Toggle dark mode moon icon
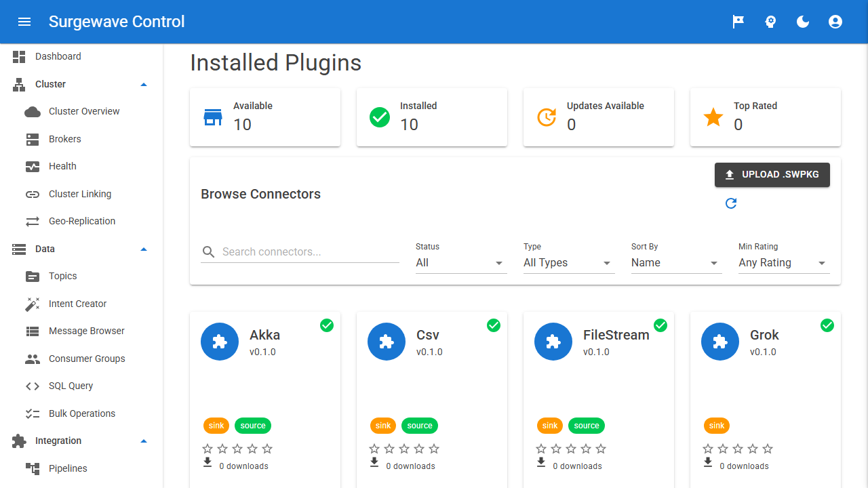Viewport: 868px width, 488px height. (803, 22)
